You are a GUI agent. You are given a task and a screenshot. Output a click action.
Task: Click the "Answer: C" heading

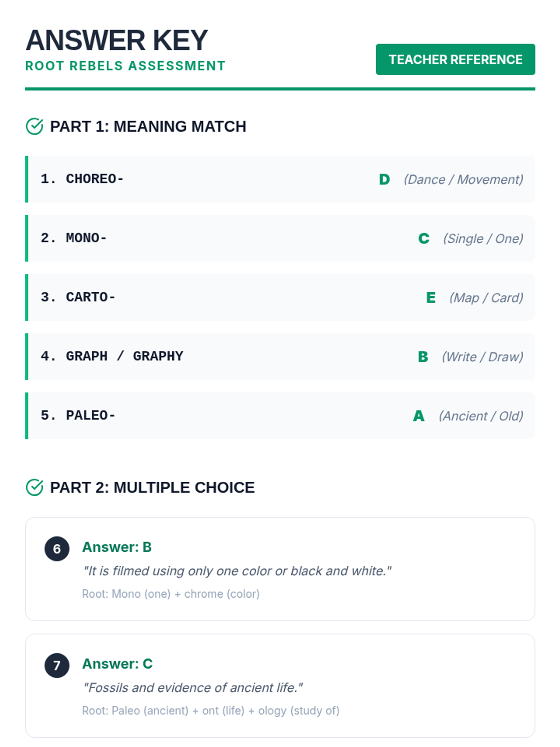(117, 664)
